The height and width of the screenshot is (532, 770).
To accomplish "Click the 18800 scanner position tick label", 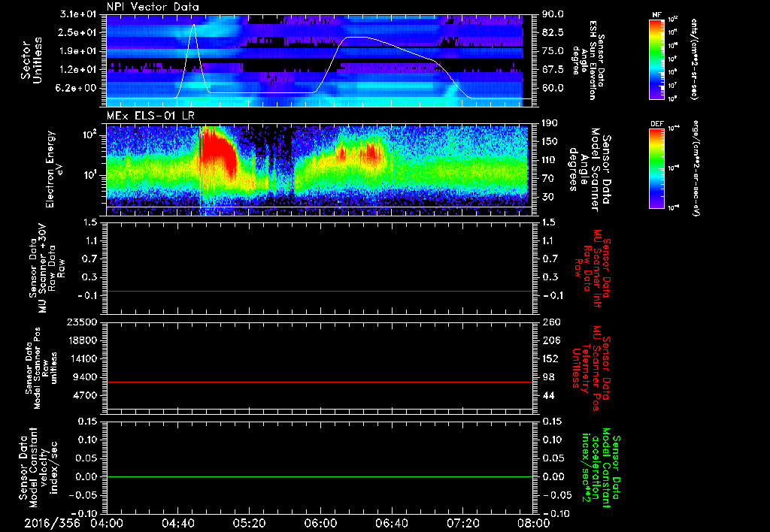I will point(84,340).
